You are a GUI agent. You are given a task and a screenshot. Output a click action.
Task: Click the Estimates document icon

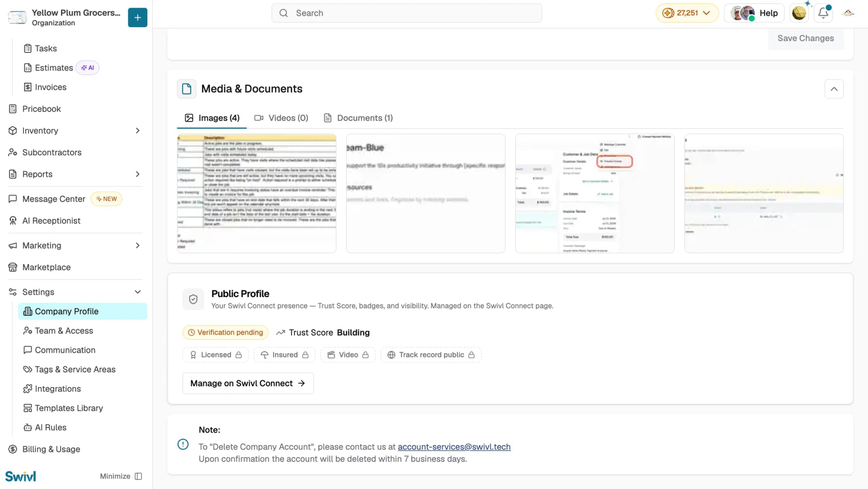tap(28, 68)
